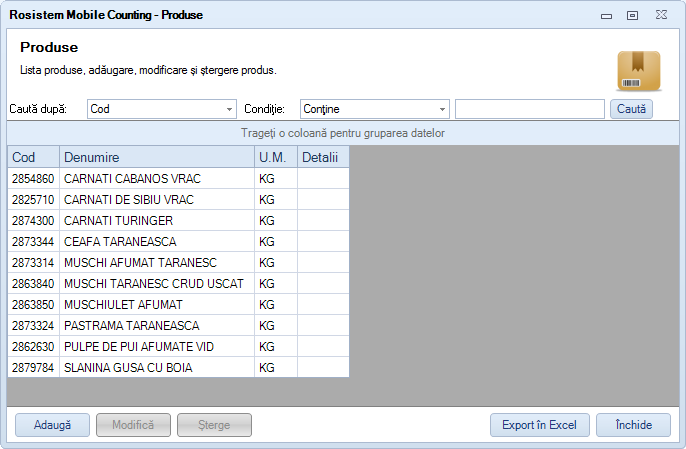Minimize the Produse window
Screen dimensions: 686x449
click(x=605, y=15)
